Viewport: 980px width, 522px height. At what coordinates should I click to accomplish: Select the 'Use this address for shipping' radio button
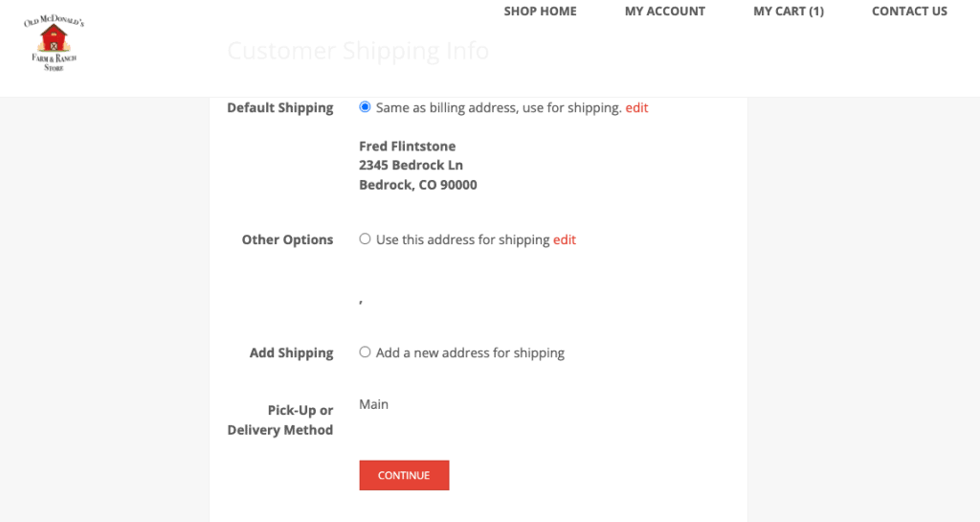tap(365, 238)
